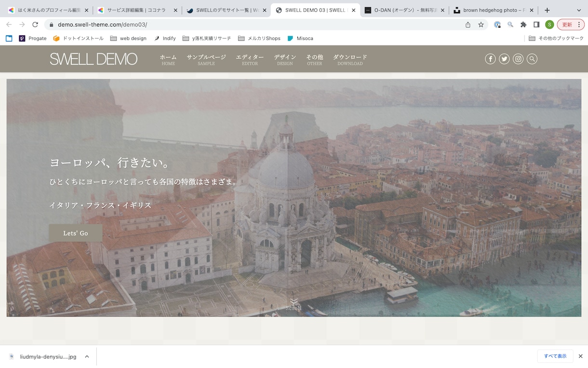Reload the page with the refresh icon
588x368 pixels.
point(35,25)
